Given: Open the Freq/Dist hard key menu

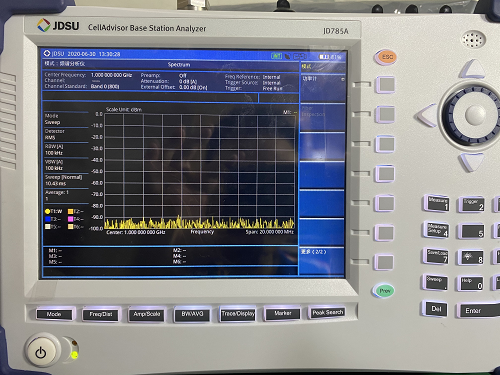Looking at the screenshot, I should 101,314.
